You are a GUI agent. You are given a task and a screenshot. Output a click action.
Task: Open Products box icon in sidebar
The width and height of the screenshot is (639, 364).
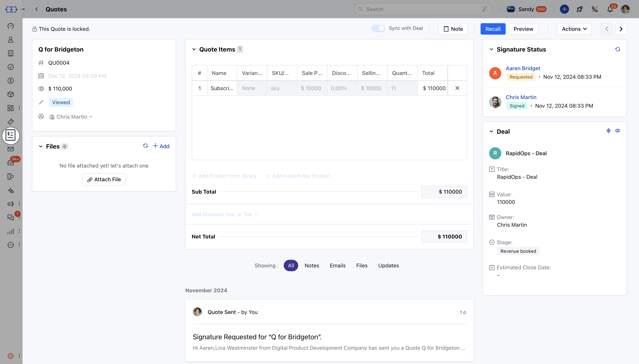(10, 94)
